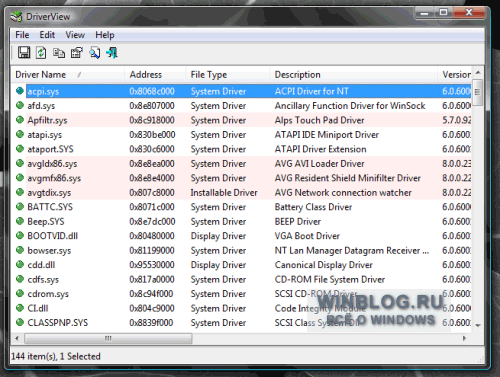This screenshot has width=500, height=377.
Task: Click the green icon beside Beep.SYS
Action: click(20, 221)
